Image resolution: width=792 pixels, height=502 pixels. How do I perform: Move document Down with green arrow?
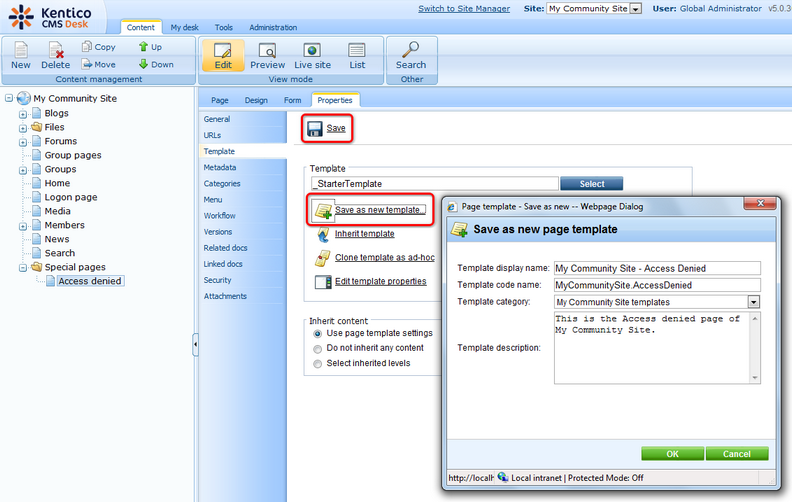(143, 64)
